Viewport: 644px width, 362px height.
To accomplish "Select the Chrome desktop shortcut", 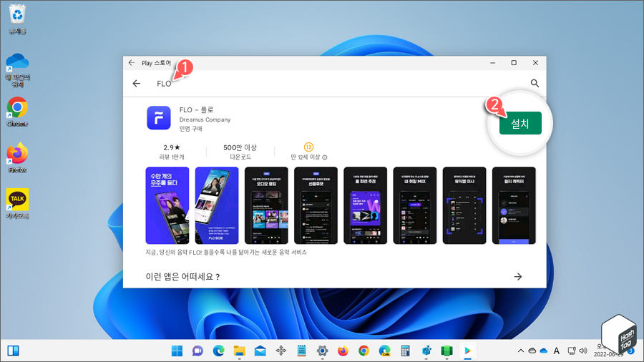I will pos(17,112).
